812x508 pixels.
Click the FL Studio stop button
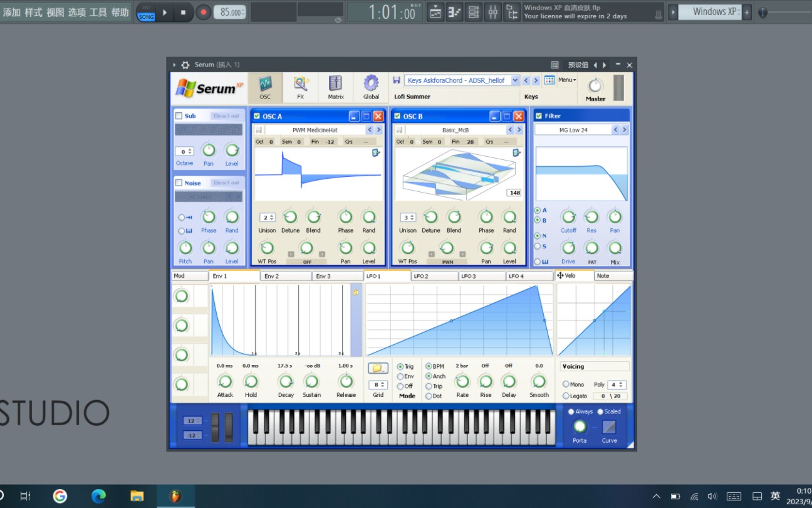pyautogui.click(x=183, y=12)
